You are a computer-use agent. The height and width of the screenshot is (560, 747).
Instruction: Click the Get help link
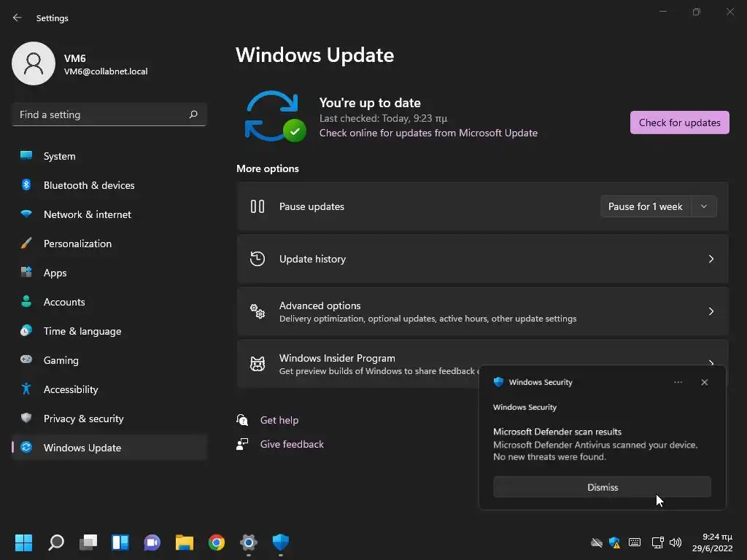(x=279, y=420)
